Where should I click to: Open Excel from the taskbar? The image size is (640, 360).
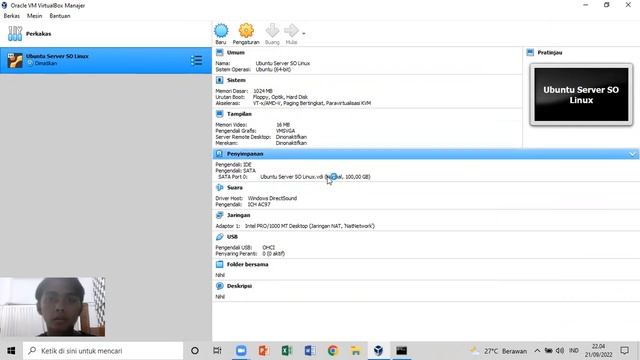coord(287,351)
